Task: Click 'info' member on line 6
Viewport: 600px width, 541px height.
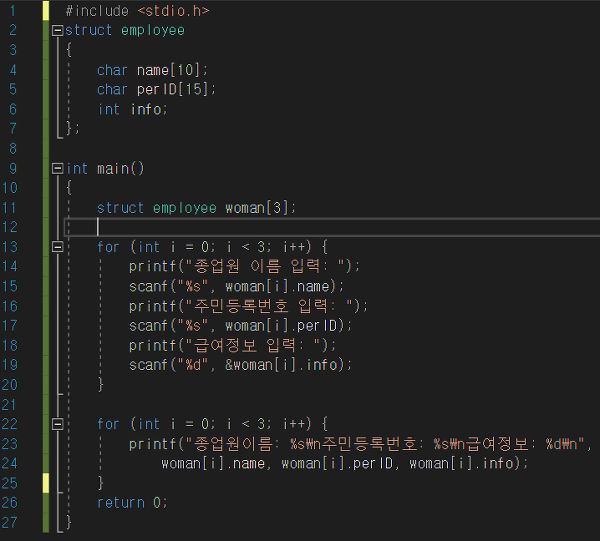Action: point(146,109)
